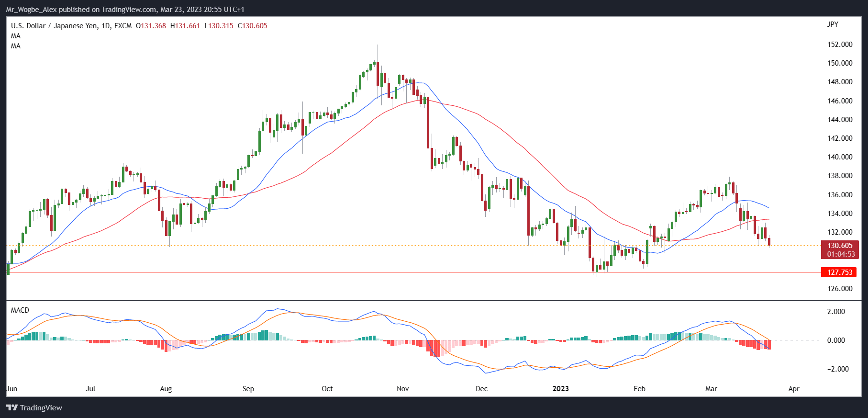Click the Sep label on time axis
Image resolution: width=868 pixels, height=418 pixels.
[x=248, y=389]
